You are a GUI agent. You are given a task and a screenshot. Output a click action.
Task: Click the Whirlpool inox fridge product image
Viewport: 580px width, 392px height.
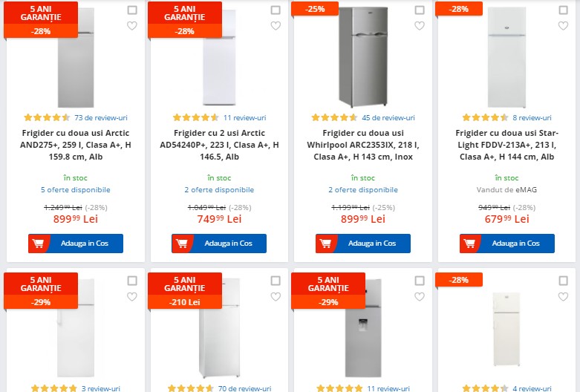(363, 56)
